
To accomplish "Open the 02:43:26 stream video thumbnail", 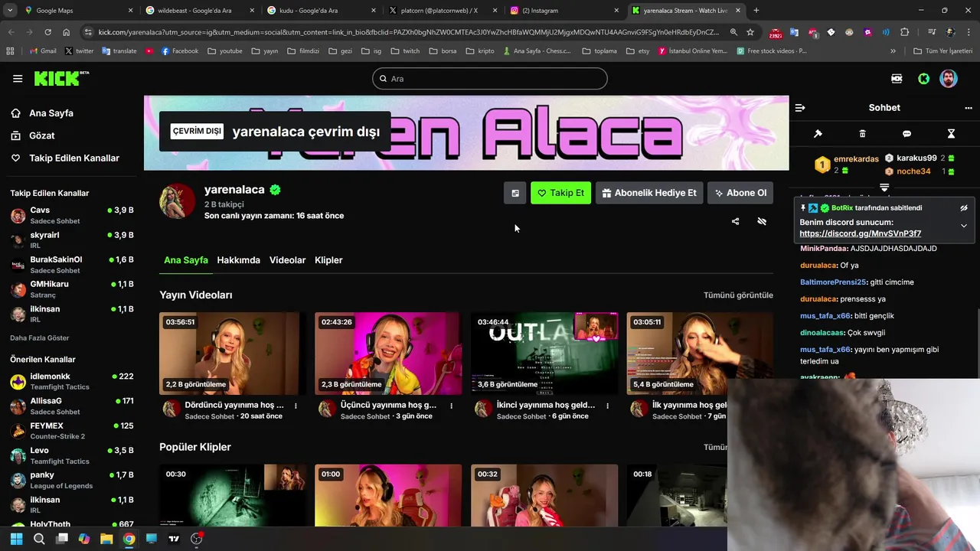I will pyautogui.click(x=388, y=354).
